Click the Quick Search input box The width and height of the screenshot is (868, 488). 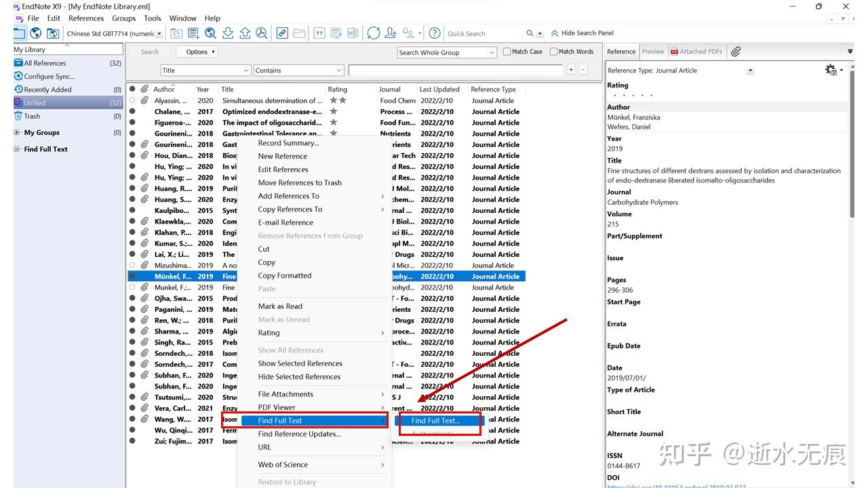484,33
